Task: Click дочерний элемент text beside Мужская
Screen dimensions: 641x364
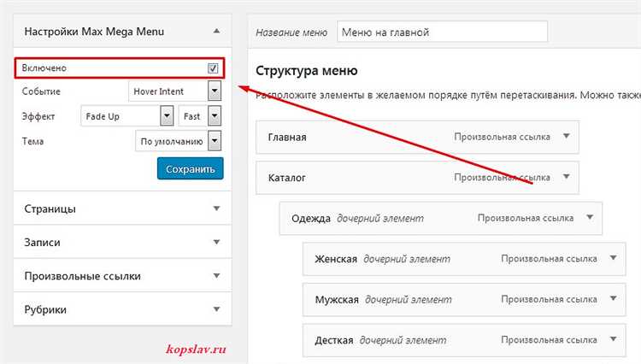Action: [408, 299]
